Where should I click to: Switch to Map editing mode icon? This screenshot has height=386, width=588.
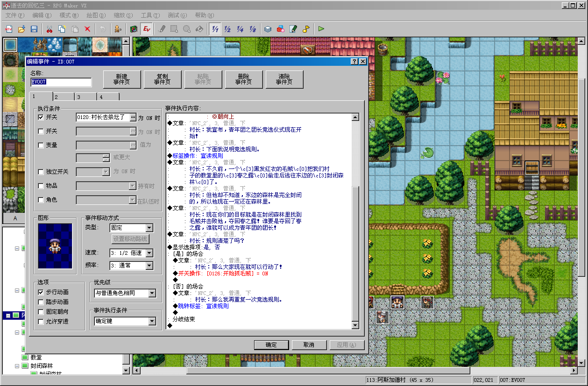tap(134, 29)
